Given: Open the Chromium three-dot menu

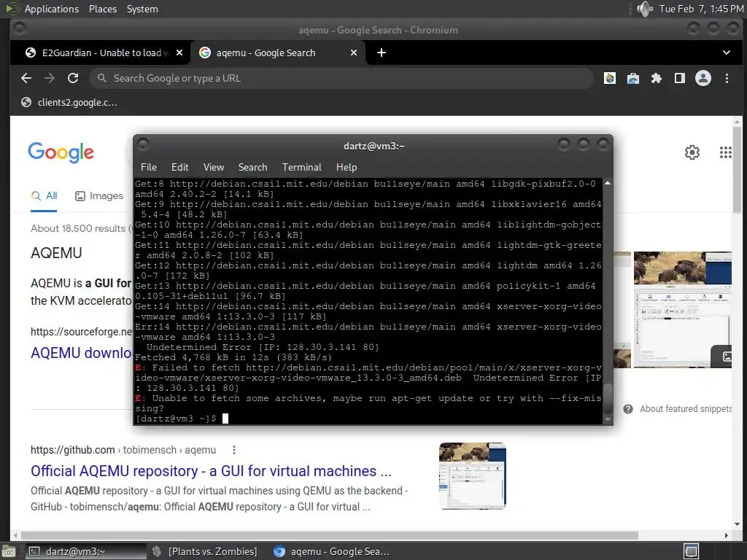Looking at the screenshot, I should [727, 78].
